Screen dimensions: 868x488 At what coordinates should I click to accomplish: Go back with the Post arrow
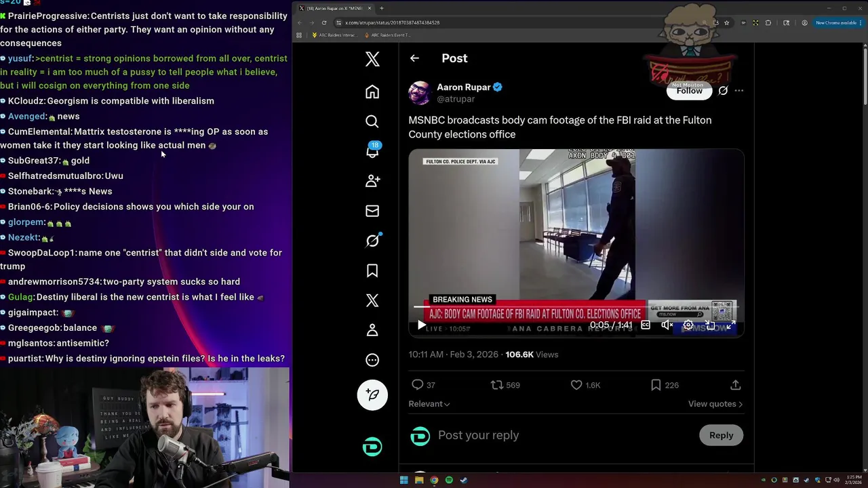(414, 58)
